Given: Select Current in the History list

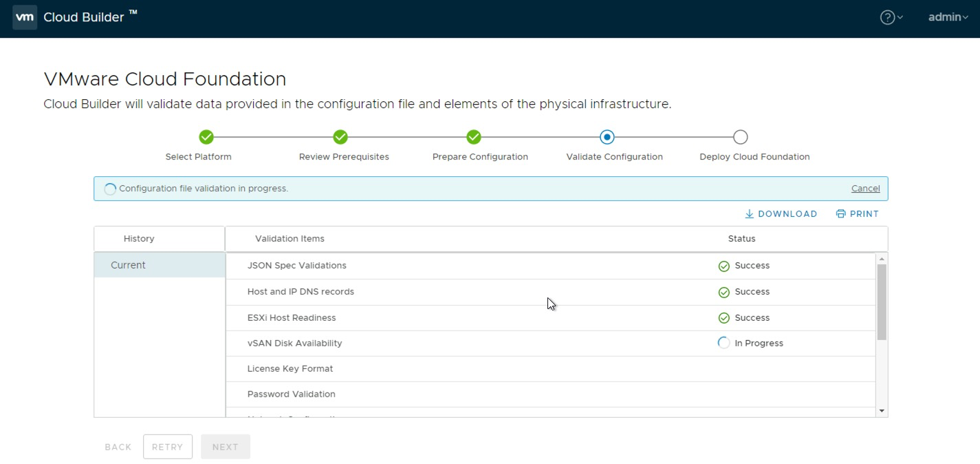Looking at the screenshot, I should click(129, 265).
